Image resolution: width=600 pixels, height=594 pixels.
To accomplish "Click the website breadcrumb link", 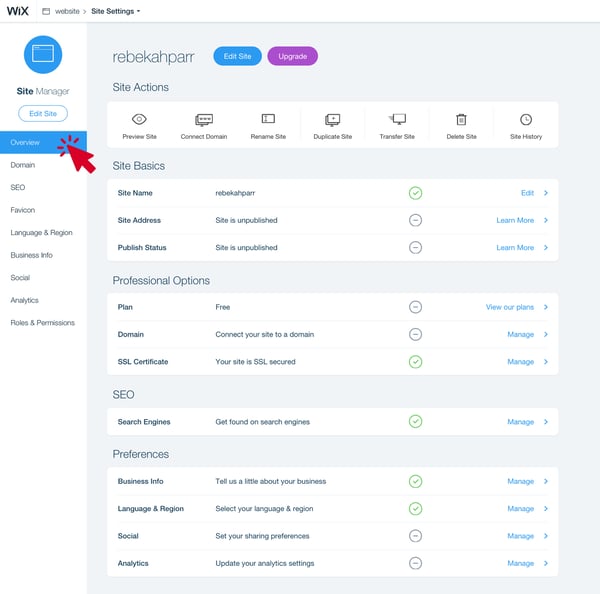I will (67, 11).
